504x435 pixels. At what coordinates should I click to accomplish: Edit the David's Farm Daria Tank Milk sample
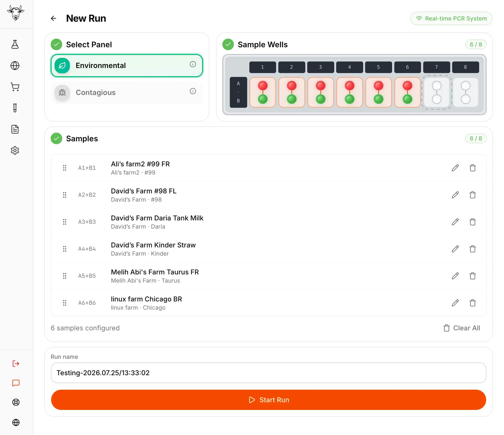click(455, 222)
